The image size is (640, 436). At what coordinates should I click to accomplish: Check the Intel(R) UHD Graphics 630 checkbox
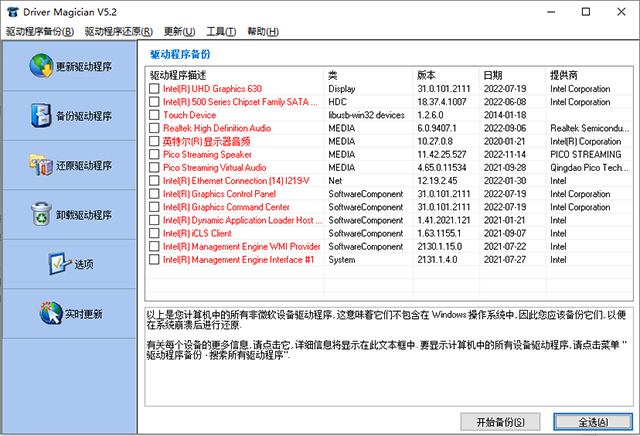(x=154, y=89)
